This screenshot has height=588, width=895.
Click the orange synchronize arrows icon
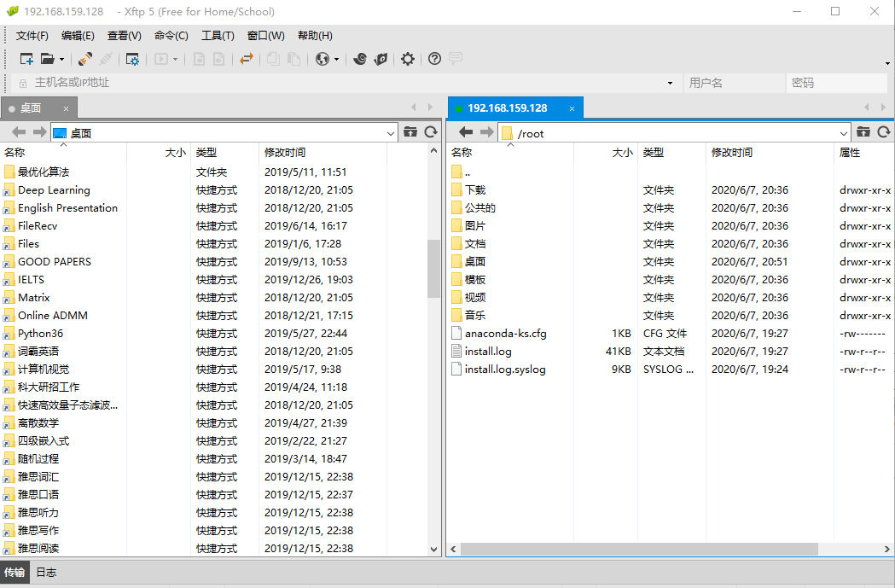247,59
